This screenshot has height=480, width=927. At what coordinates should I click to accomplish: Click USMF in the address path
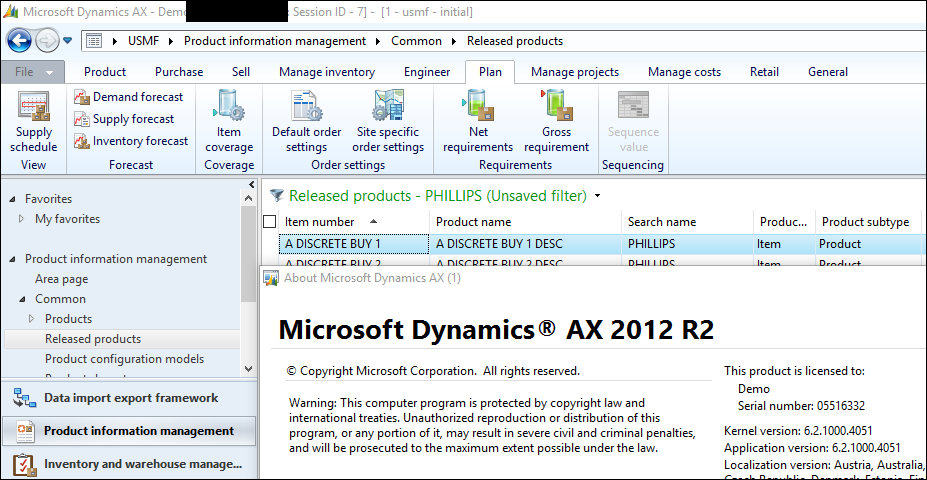(x=144, y=41)
